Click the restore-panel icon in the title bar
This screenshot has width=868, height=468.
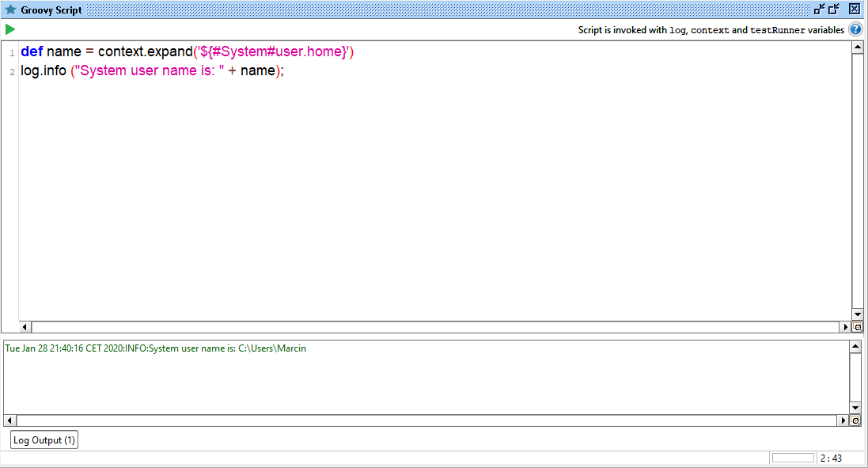coord(832,9)
